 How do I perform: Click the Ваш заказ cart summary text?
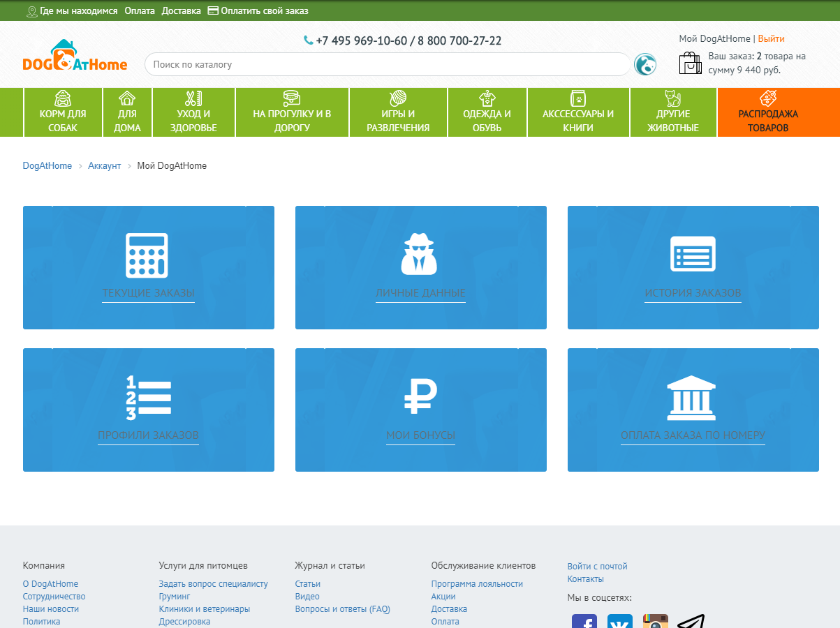757,63
